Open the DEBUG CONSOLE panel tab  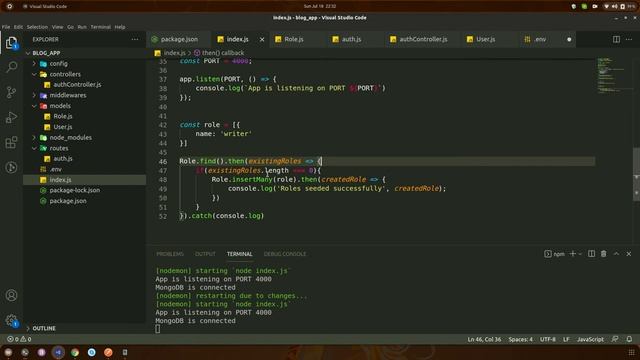(284, 254)
